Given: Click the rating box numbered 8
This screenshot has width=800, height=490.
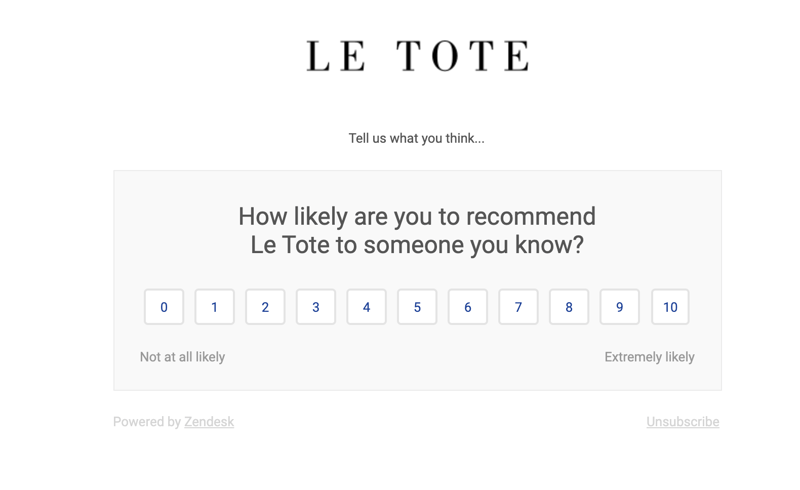Looking at the screenshot, I should click(569, 307).
